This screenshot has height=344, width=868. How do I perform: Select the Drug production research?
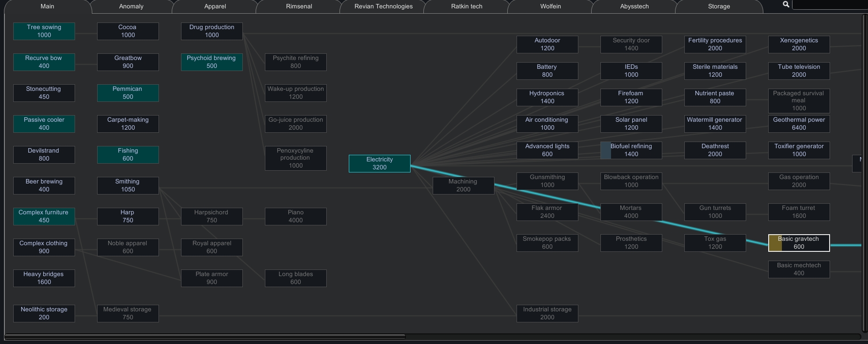point(212,31)
